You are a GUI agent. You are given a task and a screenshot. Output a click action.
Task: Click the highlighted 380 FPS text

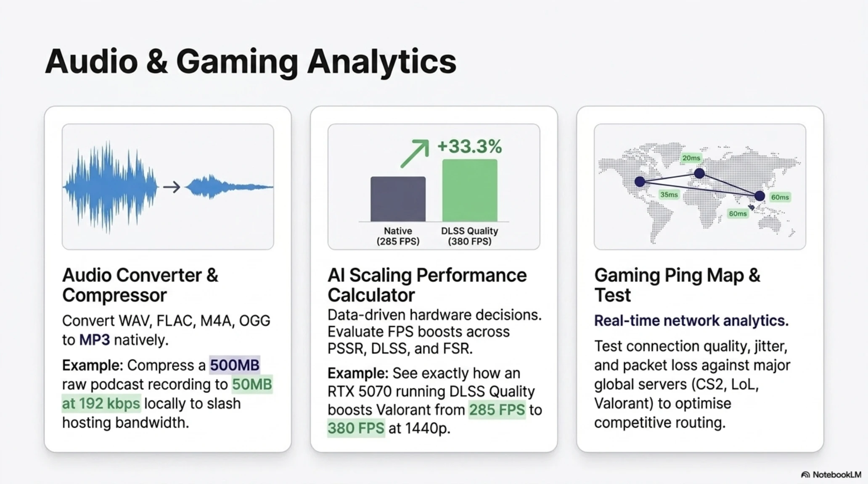tap(356, 428)
